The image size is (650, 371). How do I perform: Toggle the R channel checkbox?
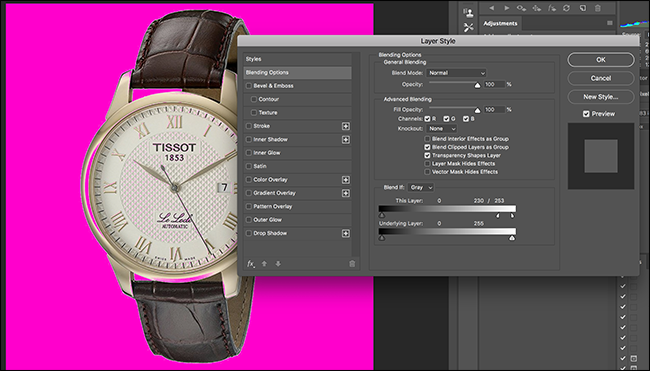tap(427, 119)
